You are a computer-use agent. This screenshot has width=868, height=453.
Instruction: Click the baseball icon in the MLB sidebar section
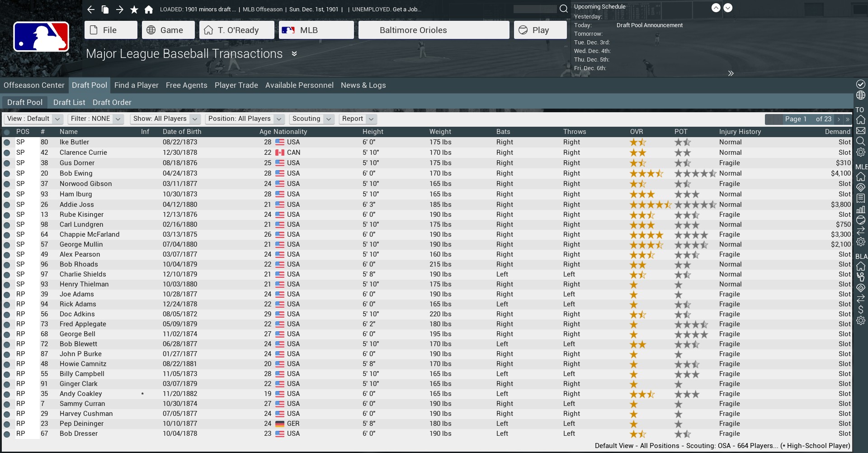861,220
